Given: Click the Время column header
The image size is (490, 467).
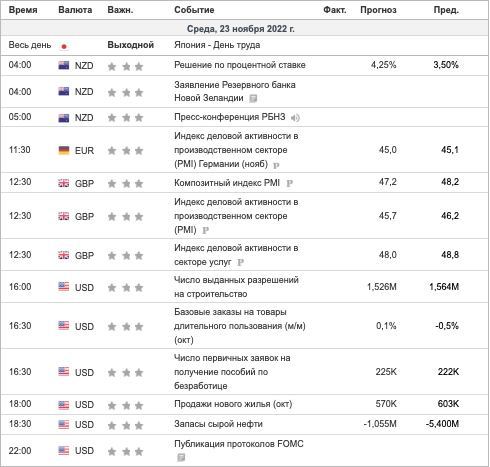Looking at the screenshot, I should pyautogui.click(x=23, y=10).
